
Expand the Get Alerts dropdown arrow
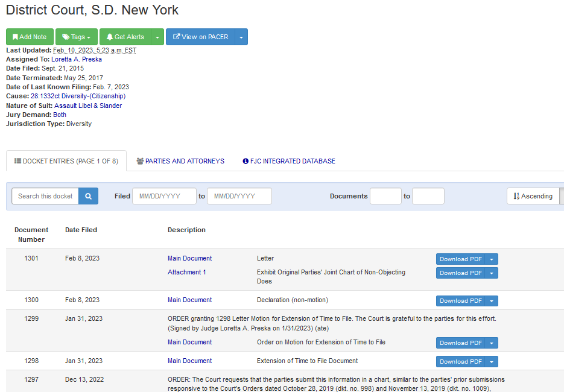pyautogui.click(x=157, y=37)
